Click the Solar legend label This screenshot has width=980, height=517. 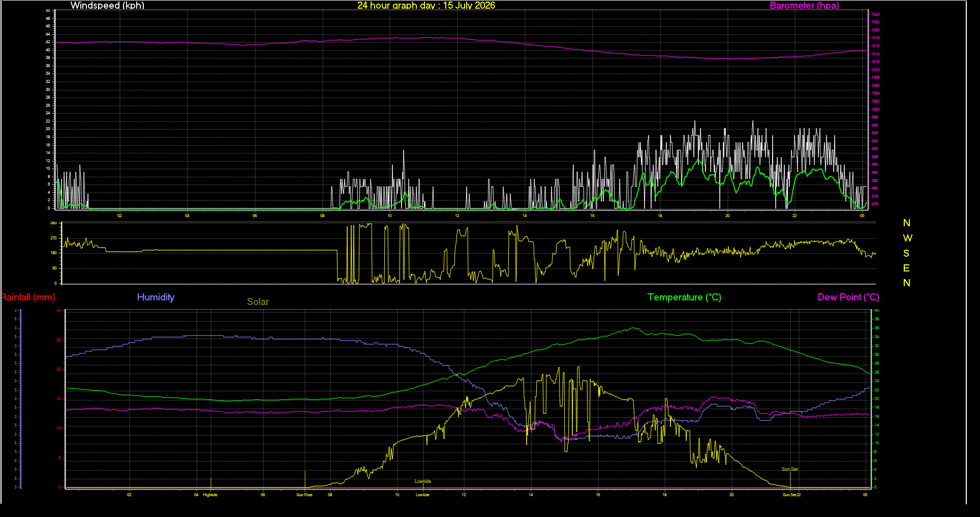pyautogui.click(x=258, y=302)
